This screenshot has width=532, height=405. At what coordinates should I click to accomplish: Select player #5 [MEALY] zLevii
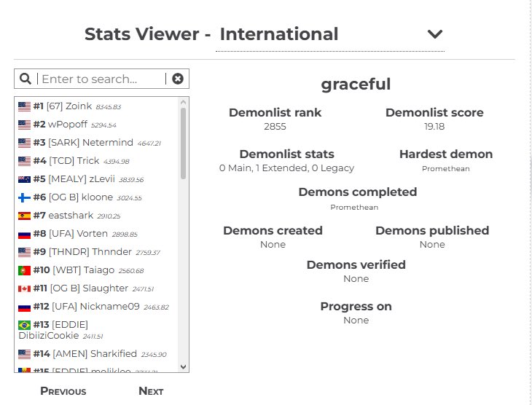tap(96, 179)
